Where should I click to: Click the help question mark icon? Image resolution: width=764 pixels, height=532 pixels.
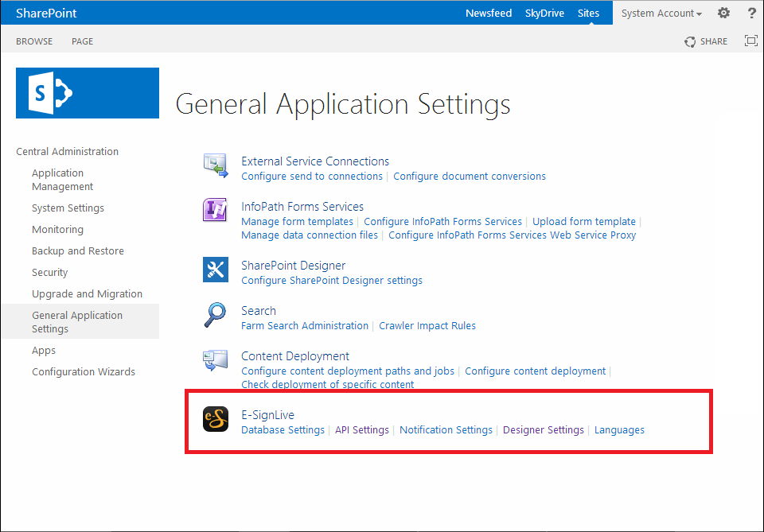[751, 13]
